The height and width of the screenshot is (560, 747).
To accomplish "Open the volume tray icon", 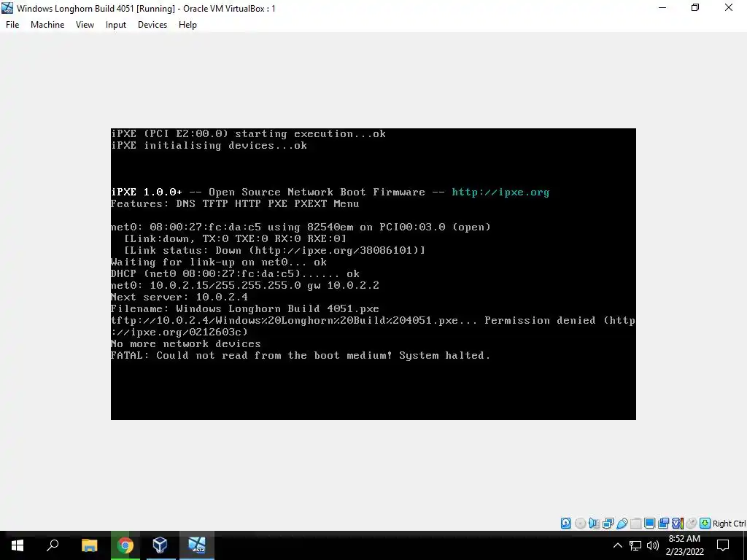I will point(653,545).
